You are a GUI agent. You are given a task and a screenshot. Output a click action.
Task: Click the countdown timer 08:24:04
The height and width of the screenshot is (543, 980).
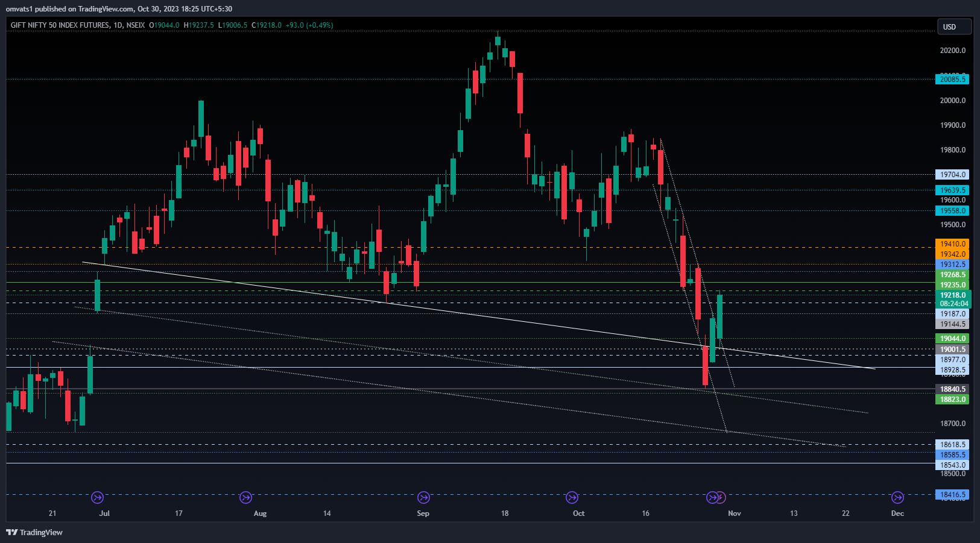[953, 304]
